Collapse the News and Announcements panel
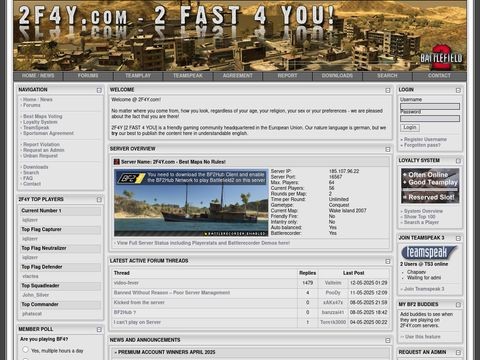Viewport: 480px width, 360px height. tap(388, 340)
